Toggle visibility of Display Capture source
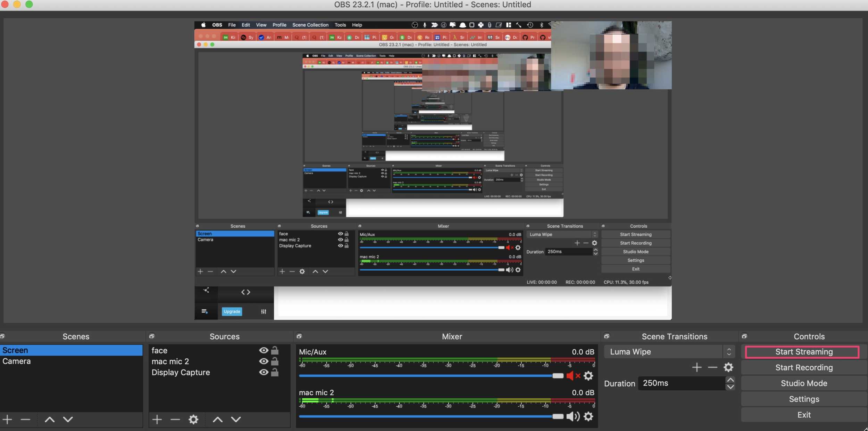868x431 pixels. point(264,372)
